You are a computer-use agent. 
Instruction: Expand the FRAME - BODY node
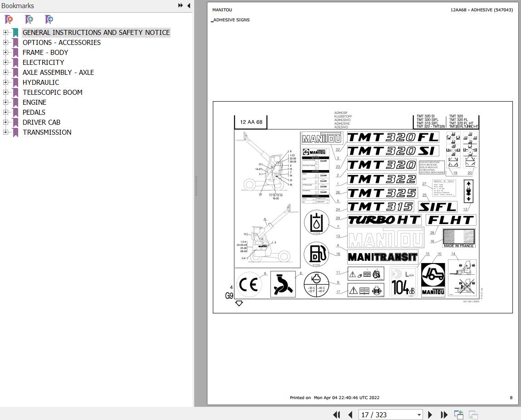(x=5, y=53)
